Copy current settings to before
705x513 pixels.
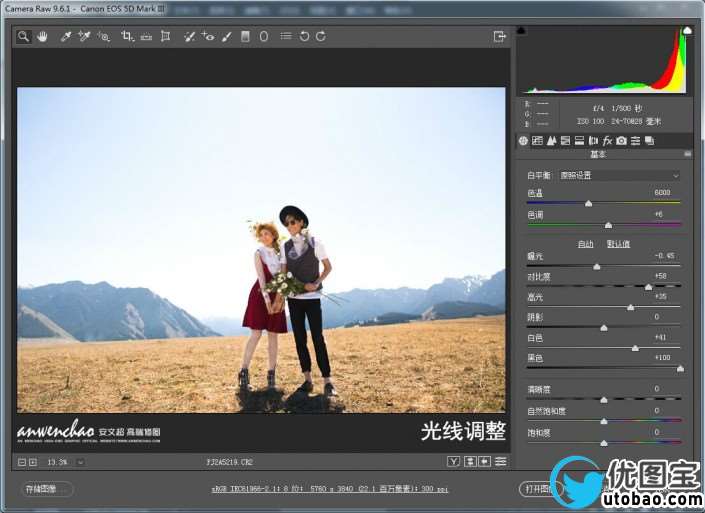coord(485,461)
